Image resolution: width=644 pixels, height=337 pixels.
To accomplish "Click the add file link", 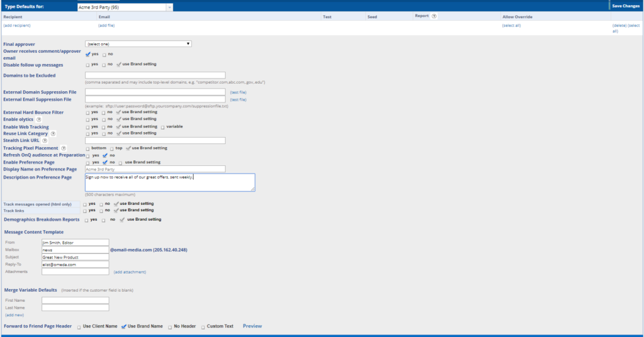I will tap(106, 25).
